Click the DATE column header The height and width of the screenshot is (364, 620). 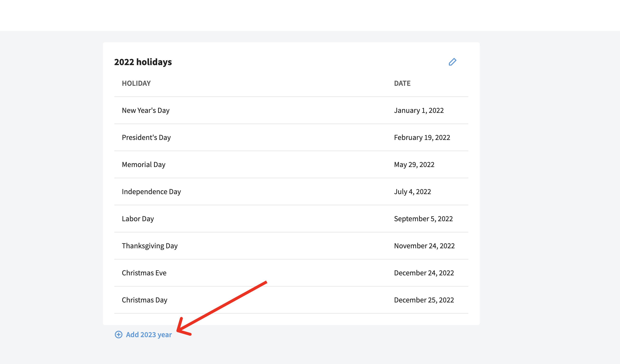402,83
